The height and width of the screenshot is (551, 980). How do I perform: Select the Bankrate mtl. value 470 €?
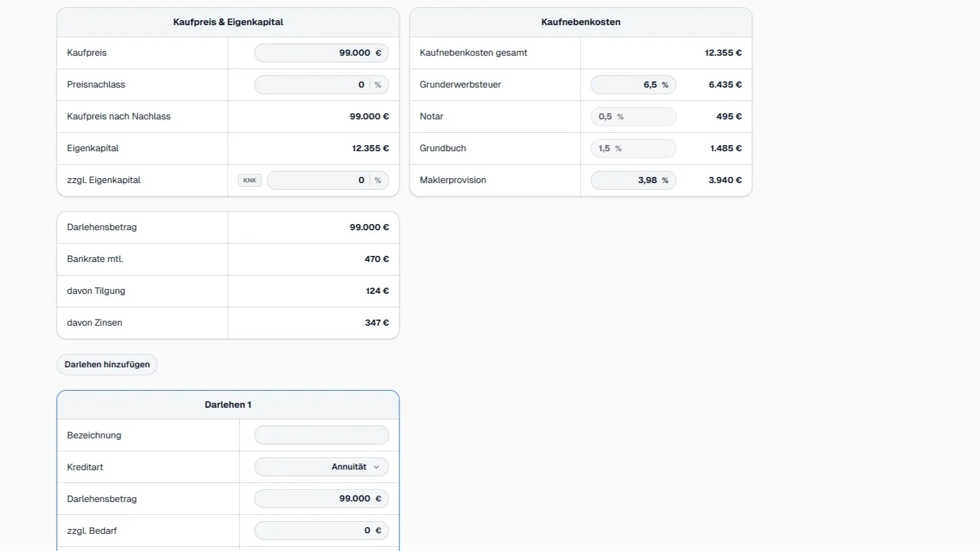click(377, 259)
